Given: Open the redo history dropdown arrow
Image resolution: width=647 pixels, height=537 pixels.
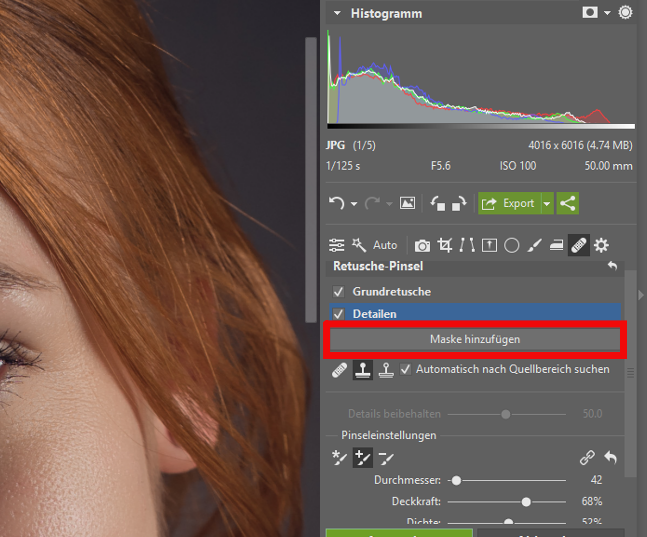Looking at the screenshot, I should [389, 203].
